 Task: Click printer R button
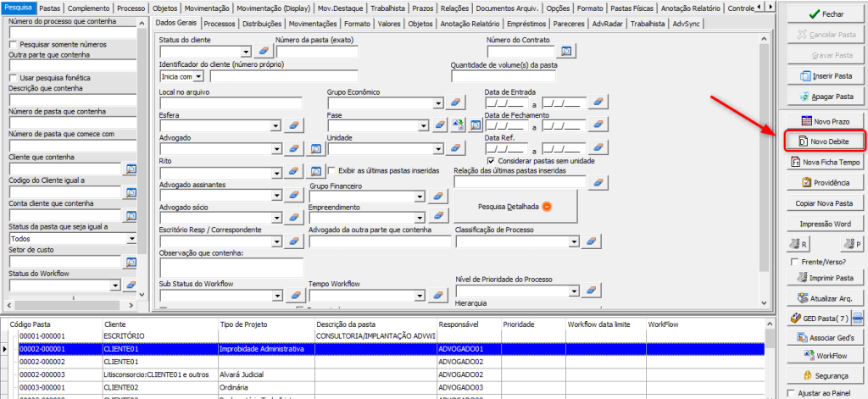pyautogui.click(x=798, y=244)
